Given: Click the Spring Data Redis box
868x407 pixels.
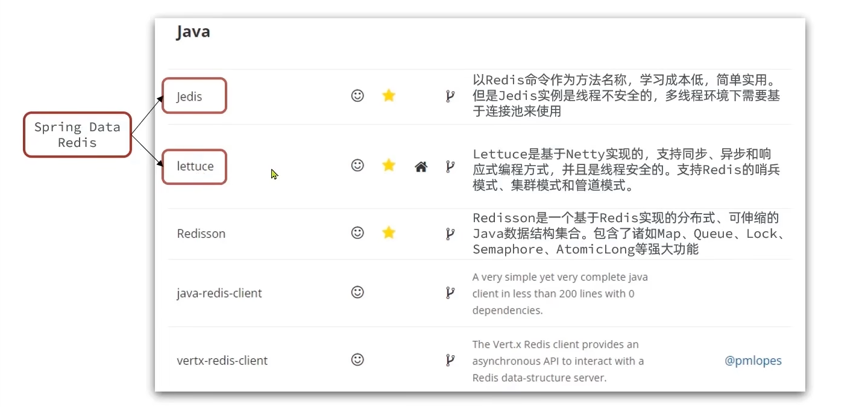Looking at the screenshot, I should (77, 135).
